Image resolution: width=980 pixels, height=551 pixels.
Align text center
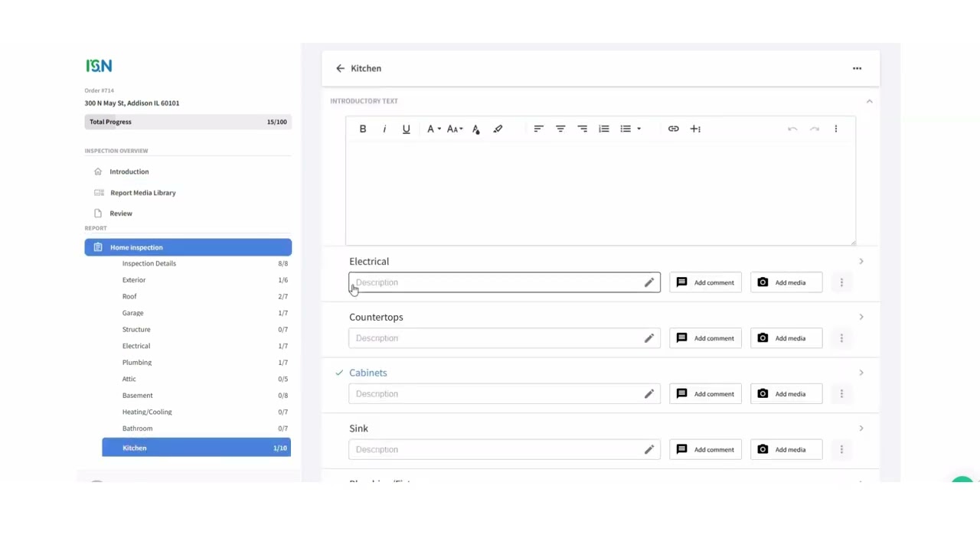pyautogui.click(x=560, y=129)
